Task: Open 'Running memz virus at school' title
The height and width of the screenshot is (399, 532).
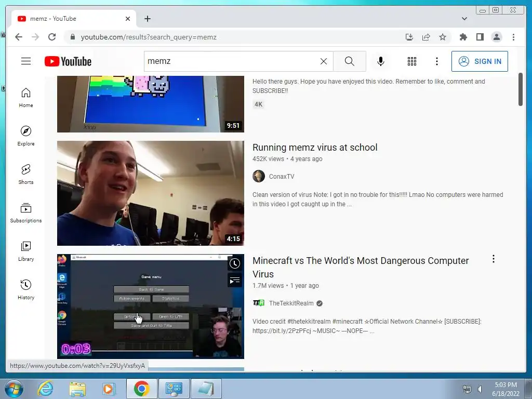Action: click(x=315, y=147)
